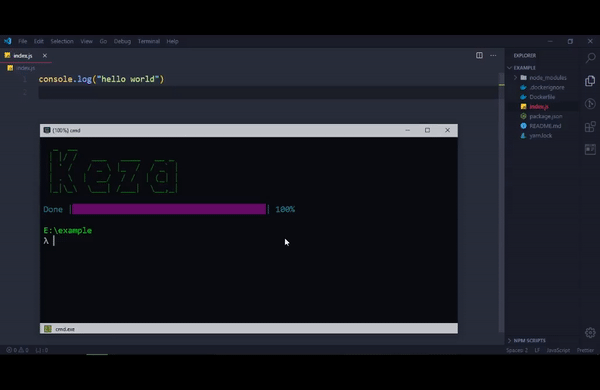Click Prettier in the status bar
This screenshot has height=390, width=600.
[x=585, y=350]
